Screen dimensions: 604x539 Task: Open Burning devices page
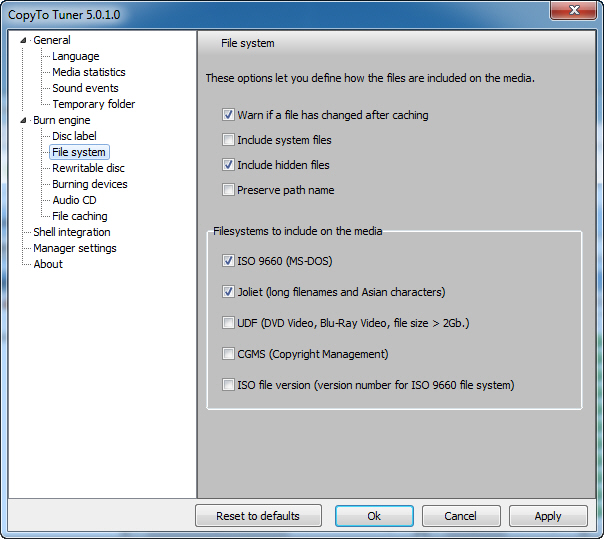pos(89,184)
